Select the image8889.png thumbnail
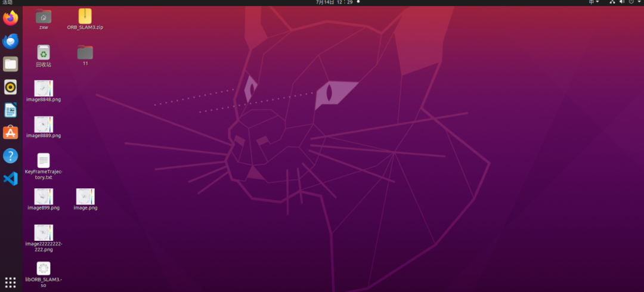This screenshot has height=292, width=644. coord(44,124)
